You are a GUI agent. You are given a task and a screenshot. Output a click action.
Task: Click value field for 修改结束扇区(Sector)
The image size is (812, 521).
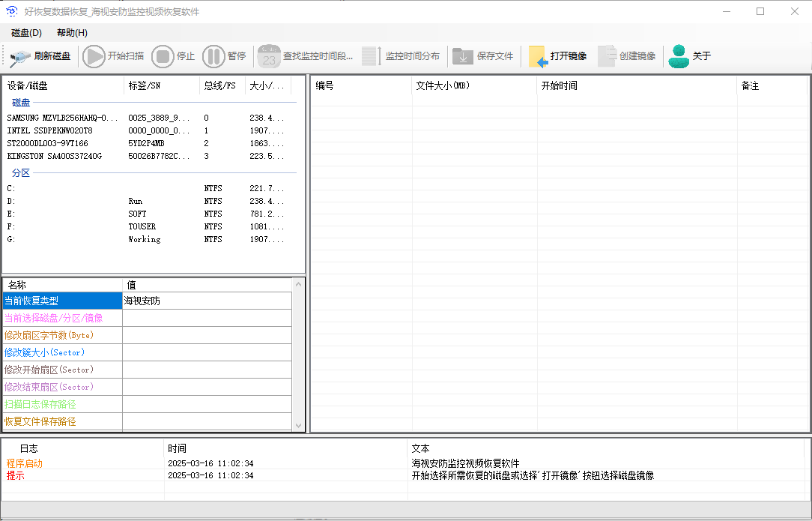coord(207,387)
